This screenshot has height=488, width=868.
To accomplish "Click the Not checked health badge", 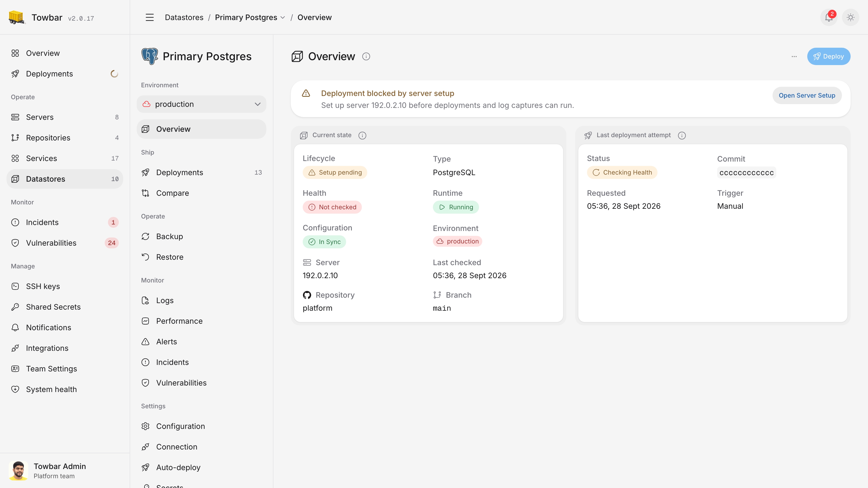I will (332, 207).
